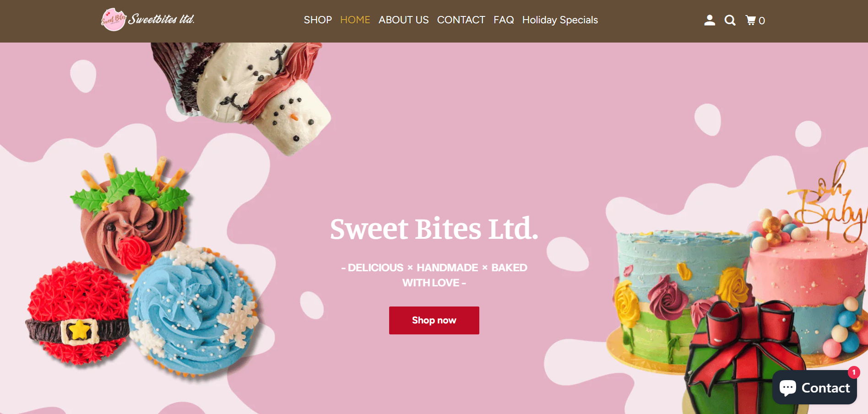Go to the SHOP menu item
This screenshot has height=414, width=868.
(318, 20)
